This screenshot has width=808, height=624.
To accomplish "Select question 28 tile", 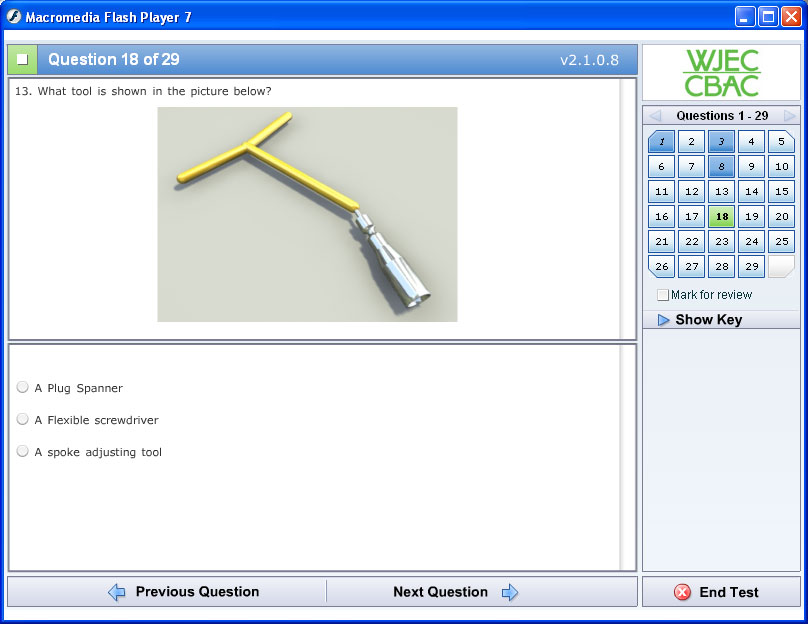I will (x=721, y=266).
